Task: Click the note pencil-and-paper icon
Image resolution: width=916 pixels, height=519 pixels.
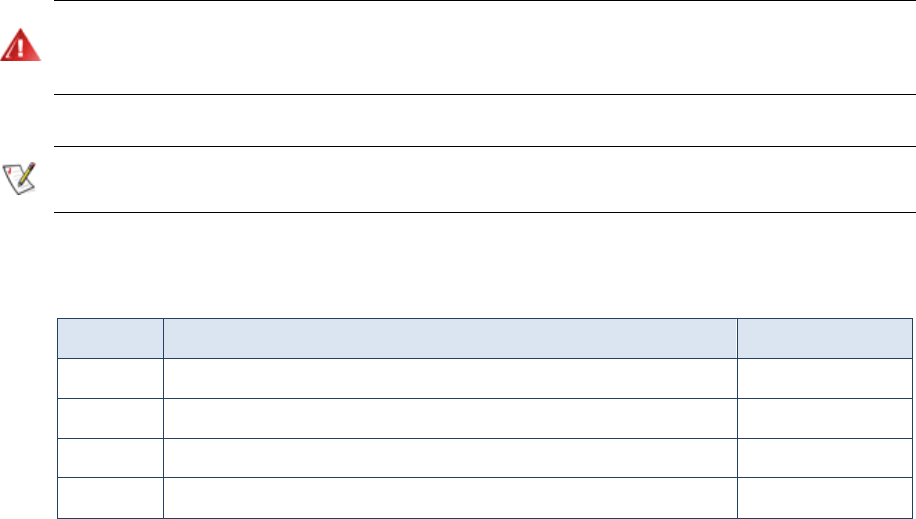Action: point(21,178)
